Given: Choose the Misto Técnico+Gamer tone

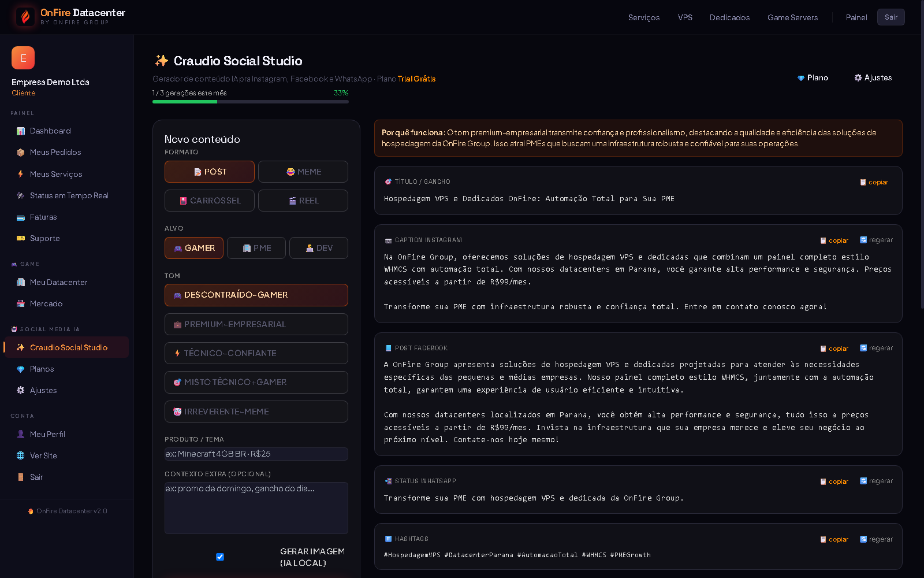Looking at the screenshot, I should (x=256, y=382).
